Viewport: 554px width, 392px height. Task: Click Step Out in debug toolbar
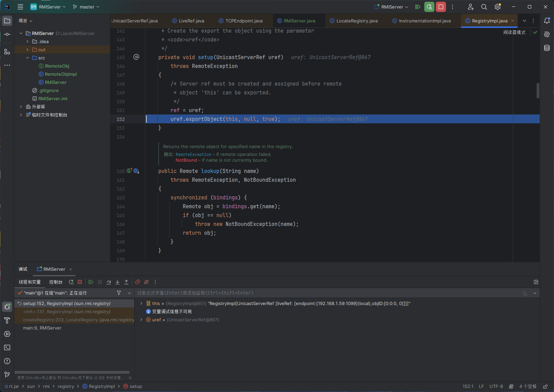[126, 282]
